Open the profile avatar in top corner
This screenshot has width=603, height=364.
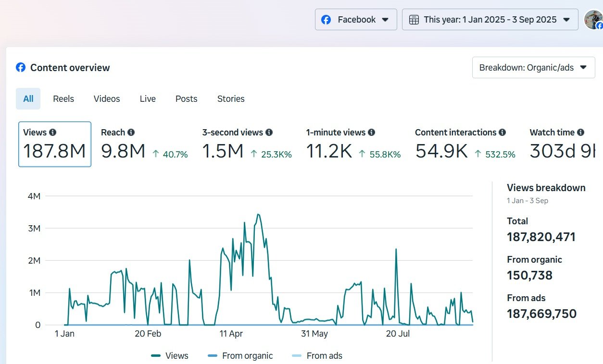click(x=593, y=20)
